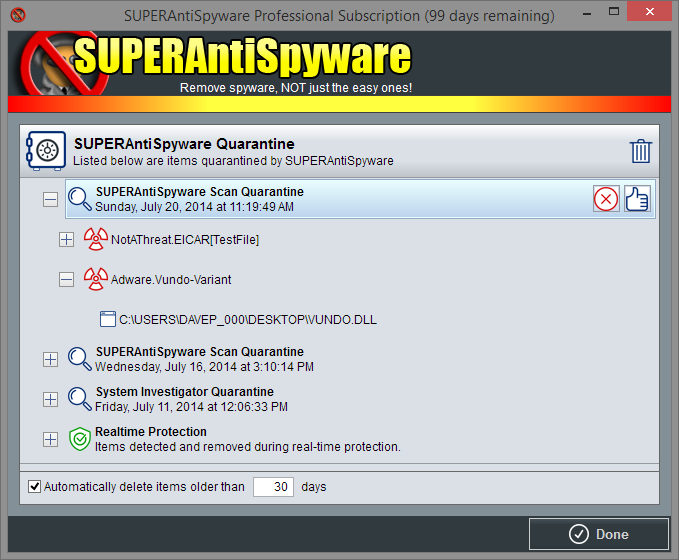Click the days number input field
The image size is (679, 560).
point(272,487)
